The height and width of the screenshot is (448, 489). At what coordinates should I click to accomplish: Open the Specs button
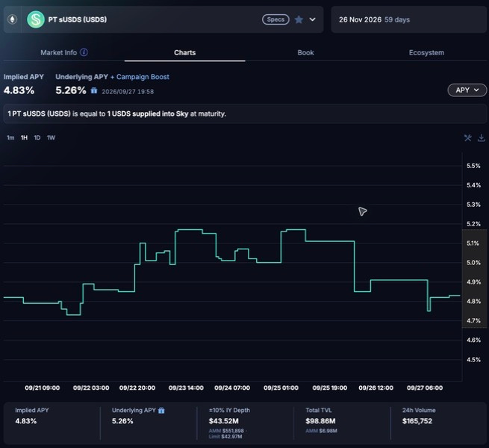coord(275,19)
